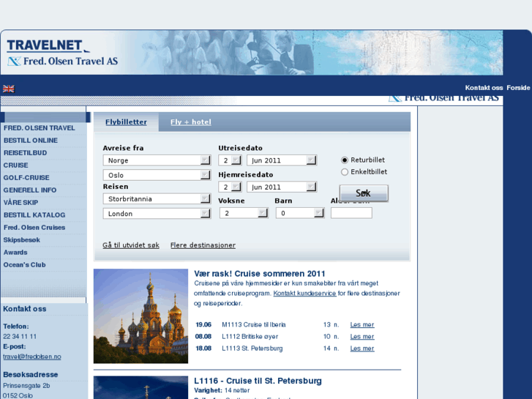
Task: Open REISETILBUD menu item
Action: tap(25, 153)
